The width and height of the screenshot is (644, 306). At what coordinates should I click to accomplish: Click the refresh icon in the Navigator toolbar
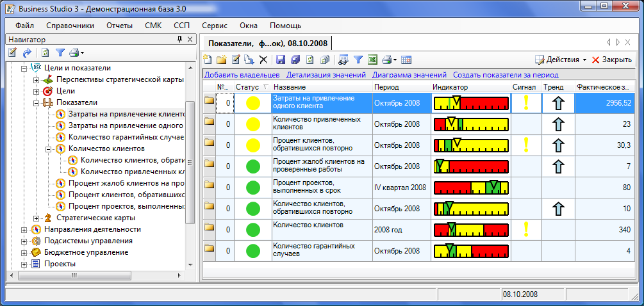click(45, 52)
